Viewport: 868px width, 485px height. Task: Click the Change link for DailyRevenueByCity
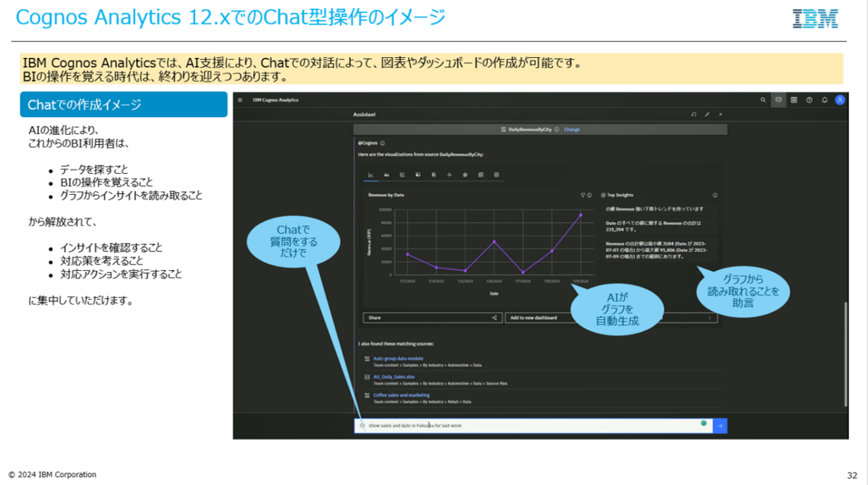coord(571,130)
